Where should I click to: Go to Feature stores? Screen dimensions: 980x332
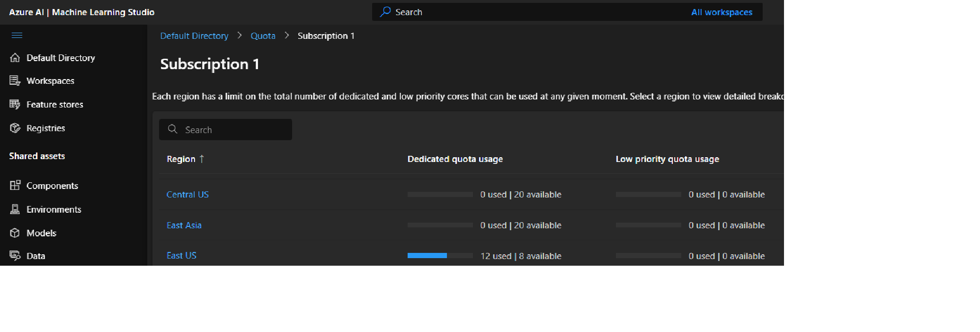[55, 104]
